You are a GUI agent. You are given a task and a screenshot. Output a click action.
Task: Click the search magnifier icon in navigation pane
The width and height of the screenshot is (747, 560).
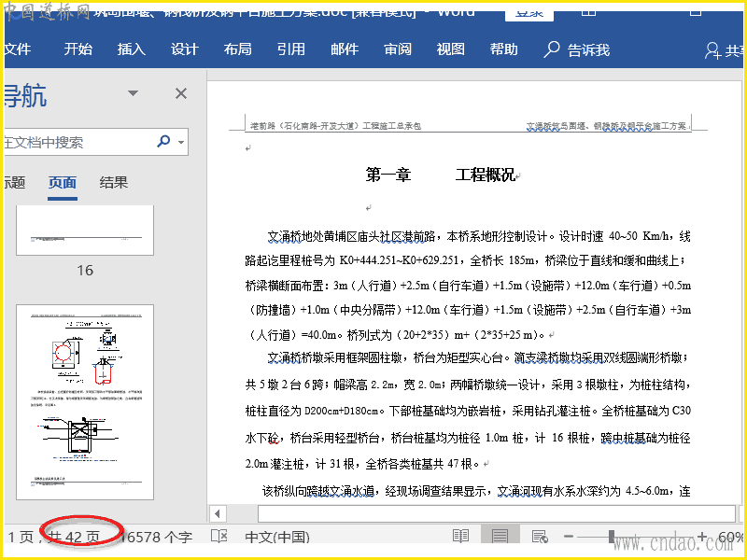tap(163, 142)
